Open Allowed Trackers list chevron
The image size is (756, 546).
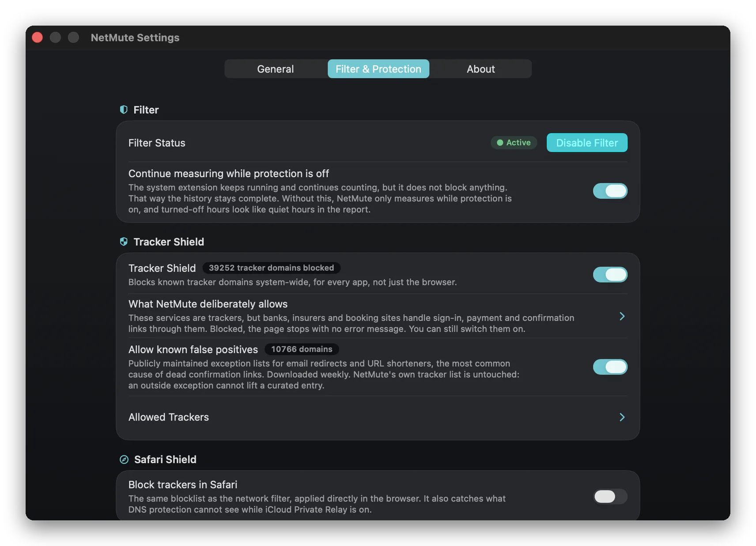622,417
